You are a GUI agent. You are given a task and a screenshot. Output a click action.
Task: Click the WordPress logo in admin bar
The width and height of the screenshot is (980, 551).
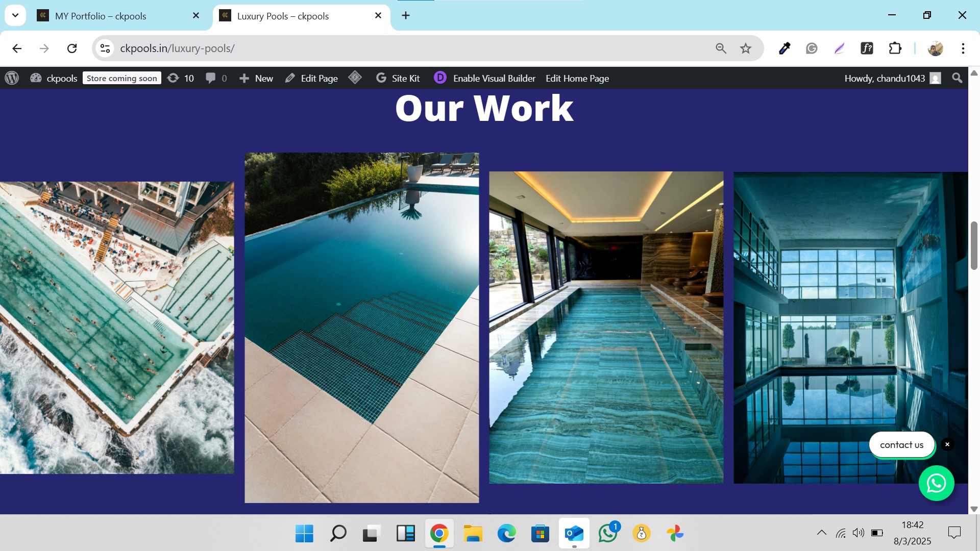[x=12, y=78]
